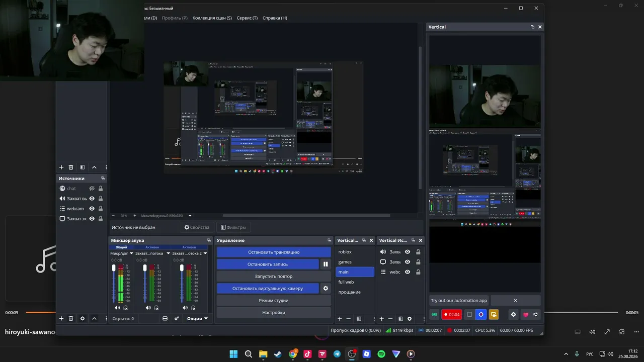Open Google Chrome from the taskbar
The image size is (644, 362).
point(293,354)
